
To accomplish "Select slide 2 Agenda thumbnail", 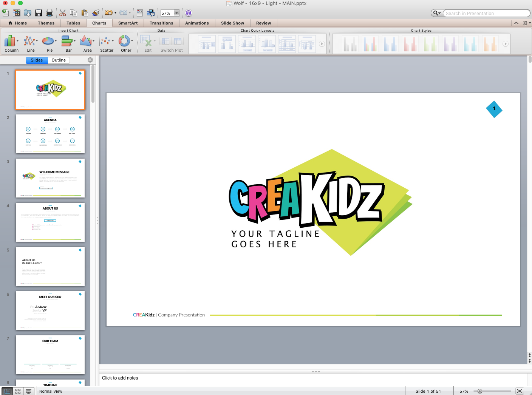I will (x=50, y=134).
